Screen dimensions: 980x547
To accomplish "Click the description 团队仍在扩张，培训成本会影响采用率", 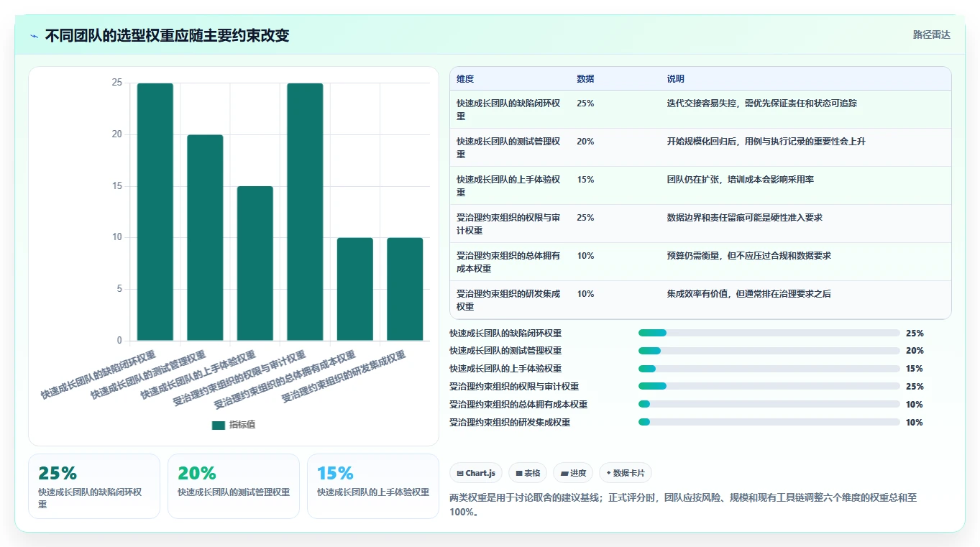I will click(741, 180).
